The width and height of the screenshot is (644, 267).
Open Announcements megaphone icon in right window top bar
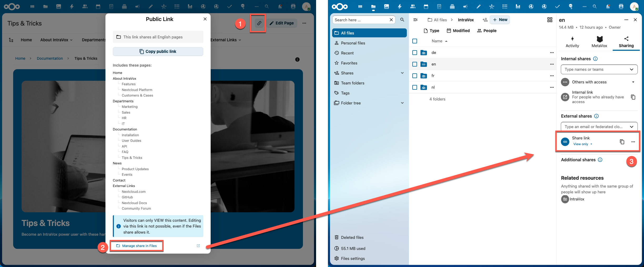(465, 7)
